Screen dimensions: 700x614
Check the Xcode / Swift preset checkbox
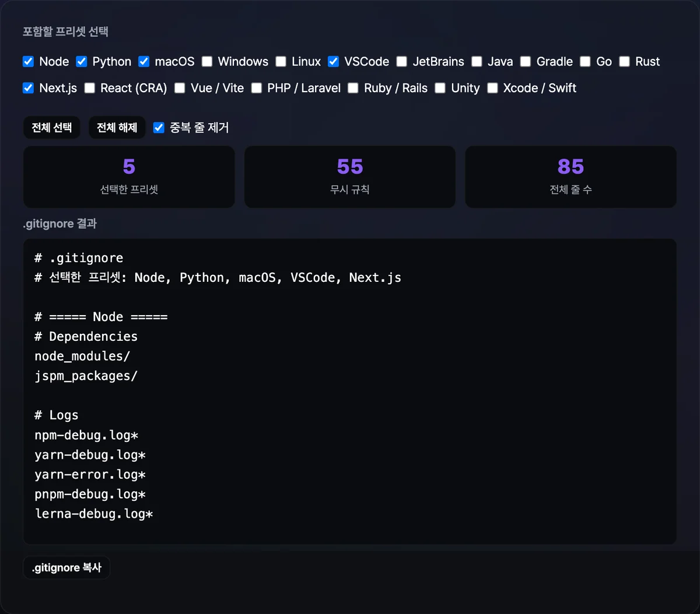(x=492, y=88)
